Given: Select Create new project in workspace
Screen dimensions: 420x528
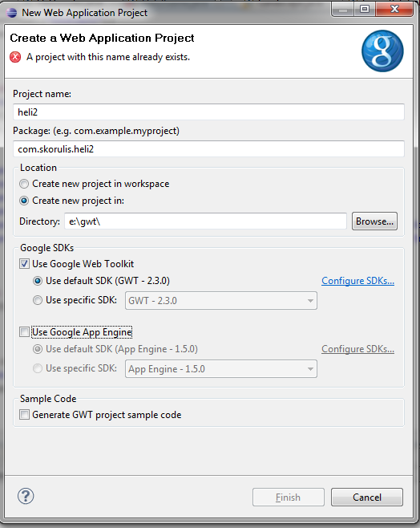Looking at the screenshot, I should pyautogui.click(x=24, y=184).
